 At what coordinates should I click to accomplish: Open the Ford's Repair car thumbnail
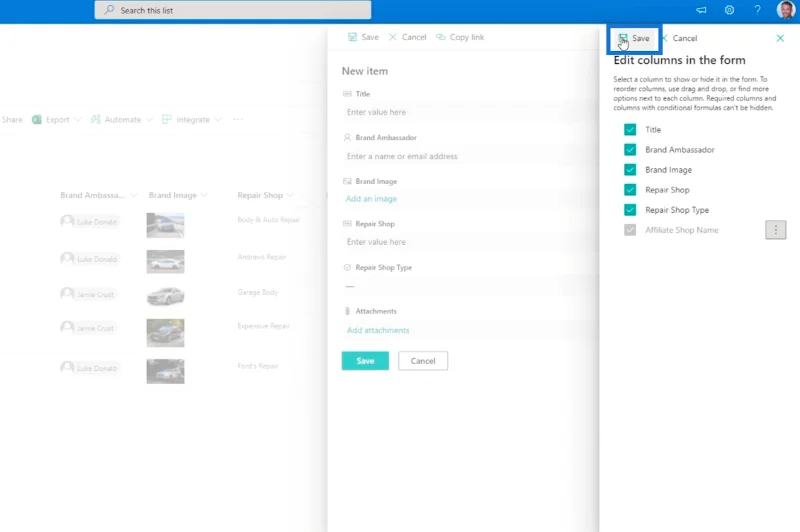click(x=165, y=371)
